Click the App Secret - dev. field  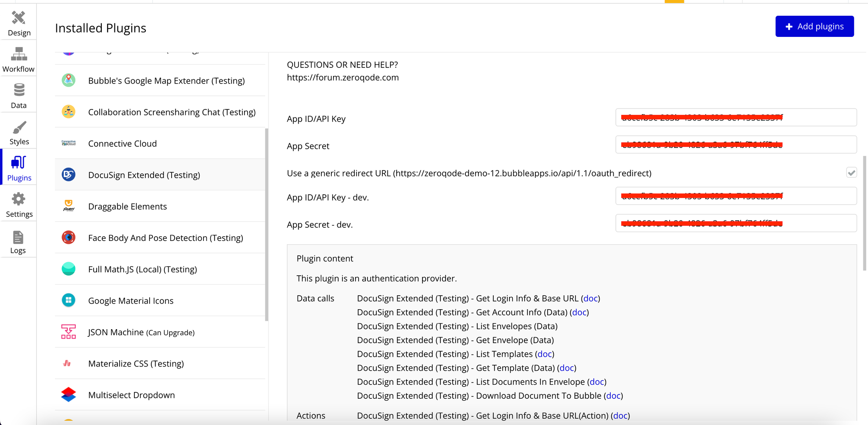[736, 223]
